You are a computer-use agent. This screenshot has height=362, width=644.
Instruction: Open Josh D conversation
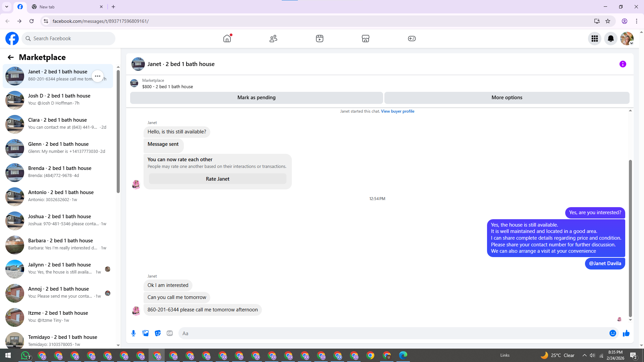coord(59,100)
